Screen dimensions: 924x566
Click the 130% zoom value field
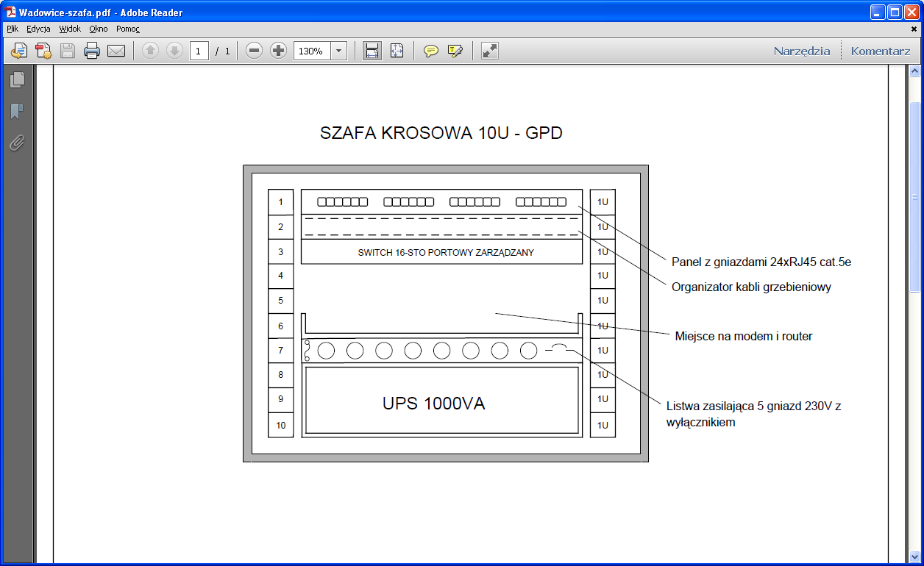click(x=312, y=51)
